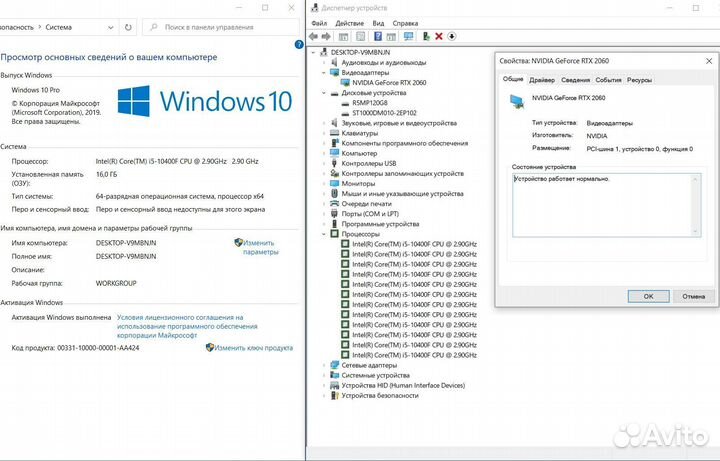Open the Справка menu

click(405, 23)
